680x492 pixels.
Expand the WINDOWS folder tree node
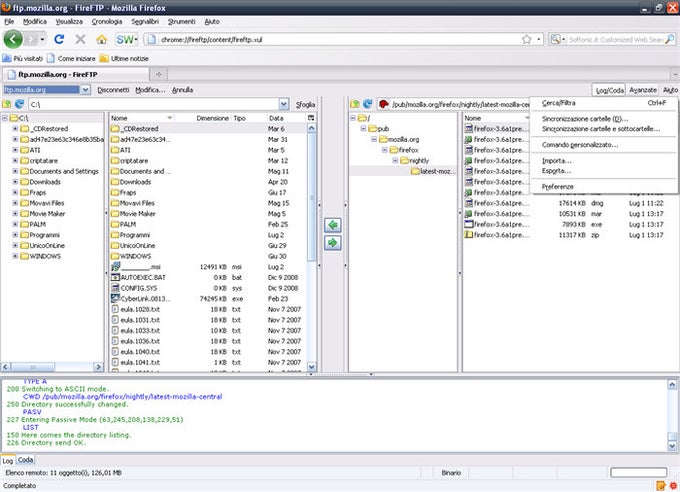15,256
